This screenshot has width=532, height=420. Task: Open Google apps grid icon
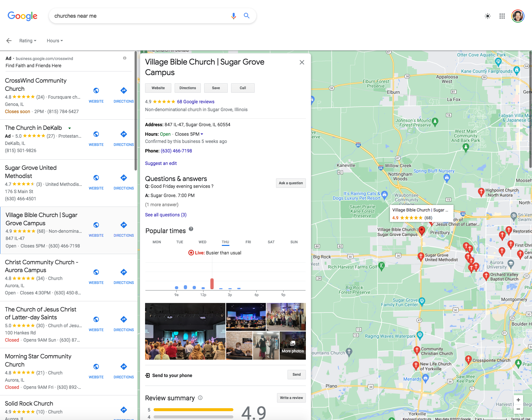tap(502, 16)
